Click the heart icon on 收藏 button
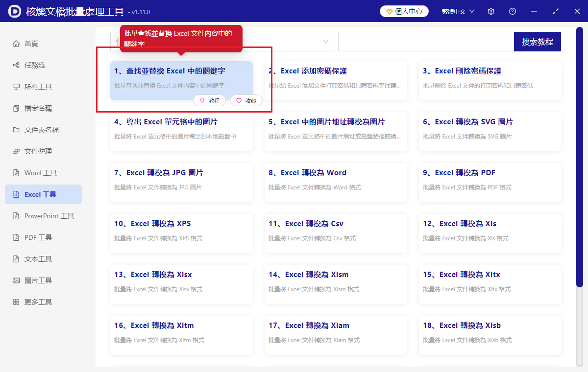588x372 pixels. 239,100
